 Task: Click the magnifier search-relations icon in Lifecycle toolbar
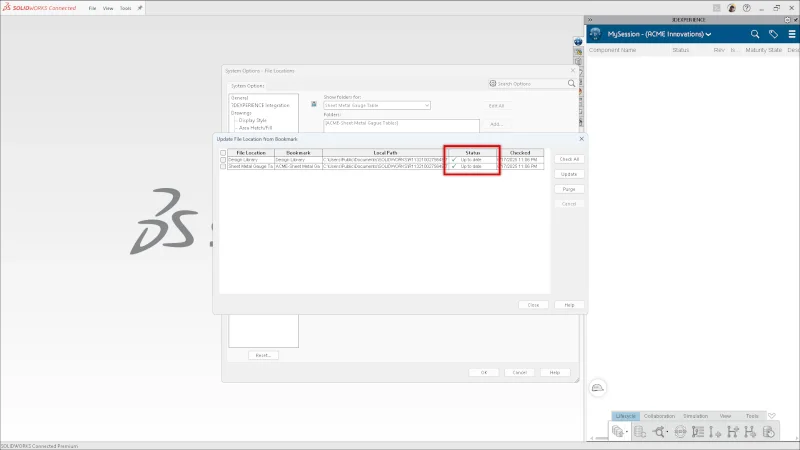659,432
